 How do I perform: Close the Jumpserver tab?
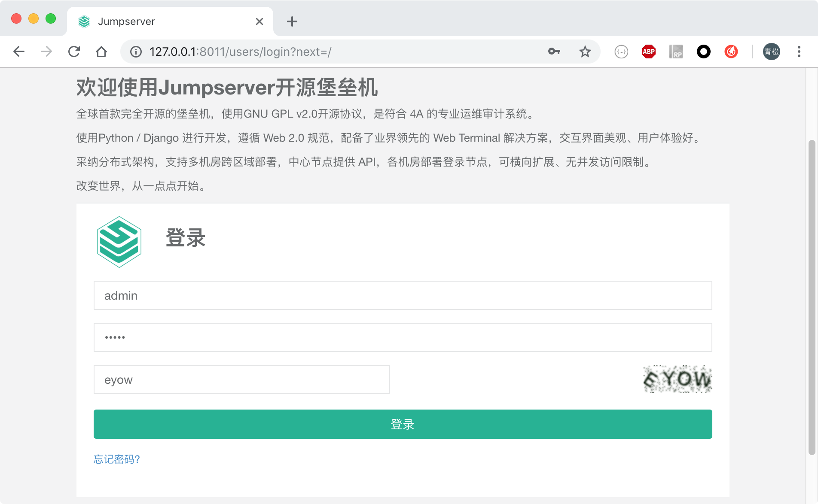pos(259,21)
